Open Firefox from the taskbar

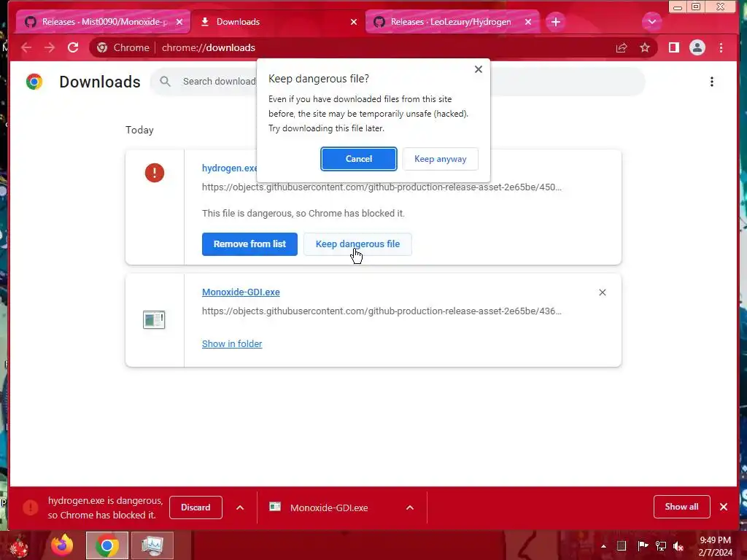63,545
